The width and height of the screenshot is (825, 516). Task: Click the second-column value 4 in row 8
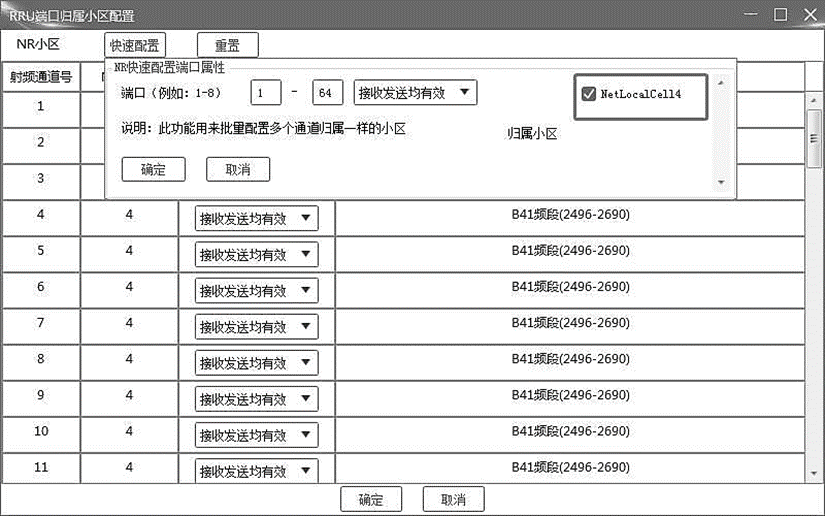(x=129, y=359)
